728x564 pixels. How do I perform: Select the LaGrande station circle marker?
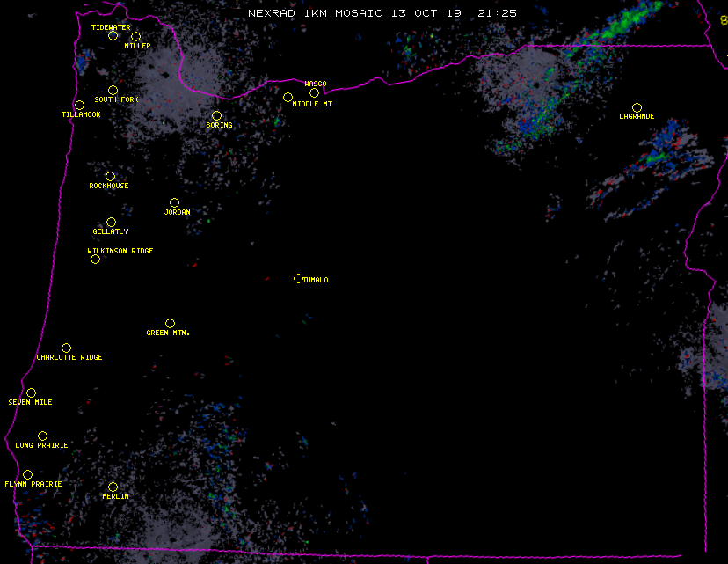click(637, 107)
